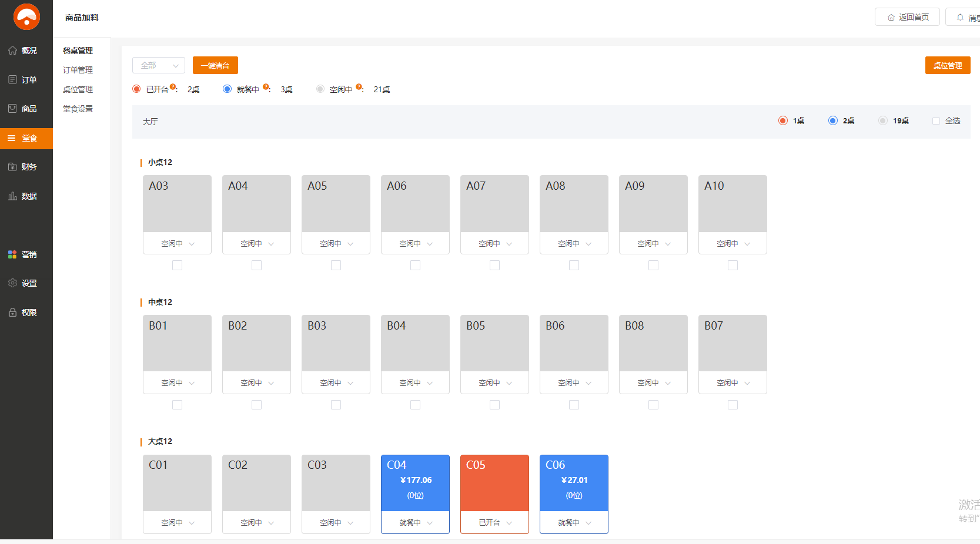Screen dimensions: 980x544
Task: Click the blue C04 table card
Action: pos(415,483)
